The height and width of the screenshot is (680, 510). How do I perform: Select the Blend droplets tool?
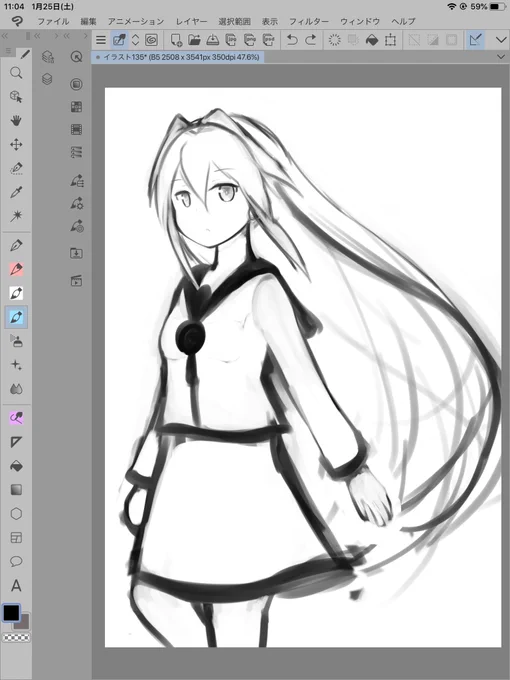[x=16, y=389]
